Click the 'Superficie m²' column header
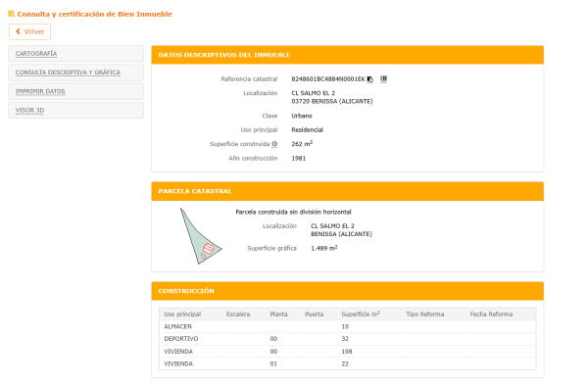Viewport: 588px width, 387px height. pos(361,314)
